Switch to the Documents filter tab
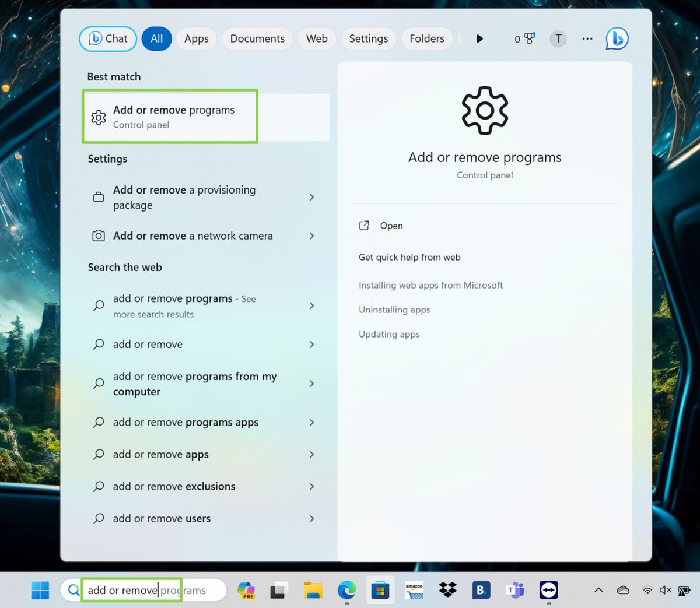This screenshot has height=608, width=700. click(257, 38)
